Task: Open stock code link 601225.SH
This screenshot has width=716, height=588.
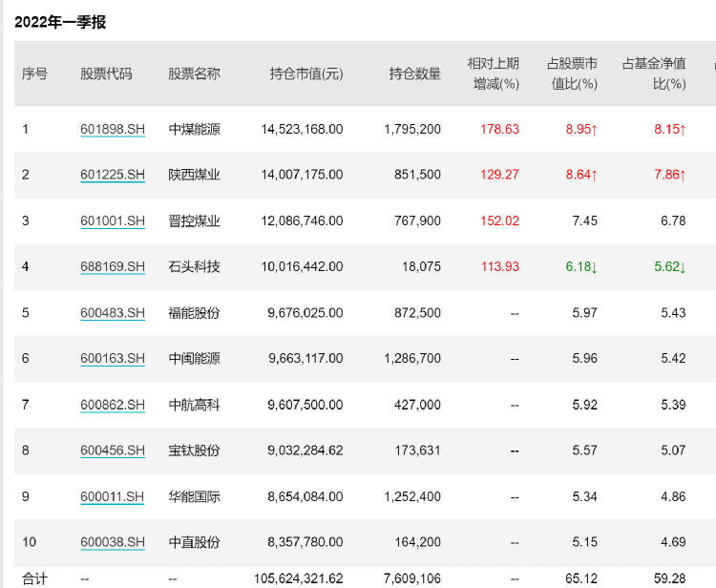Action: point(113,175)
